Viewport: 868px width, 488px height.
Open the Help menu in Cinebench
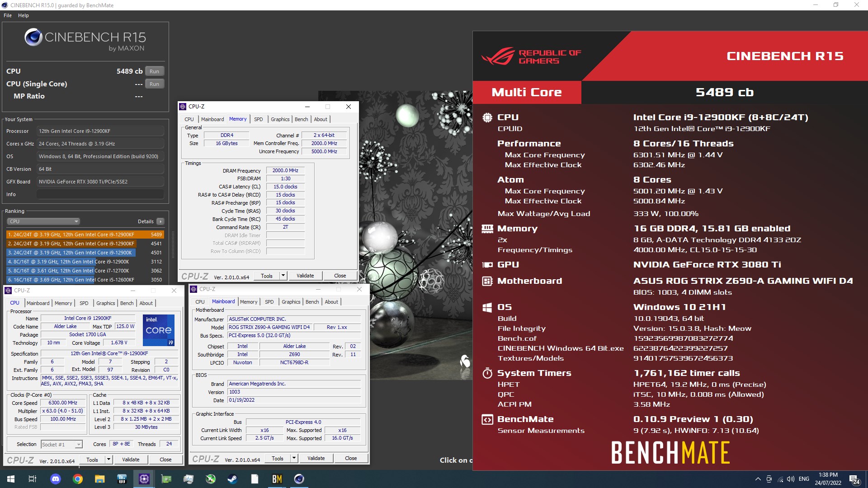coord(24,15)
